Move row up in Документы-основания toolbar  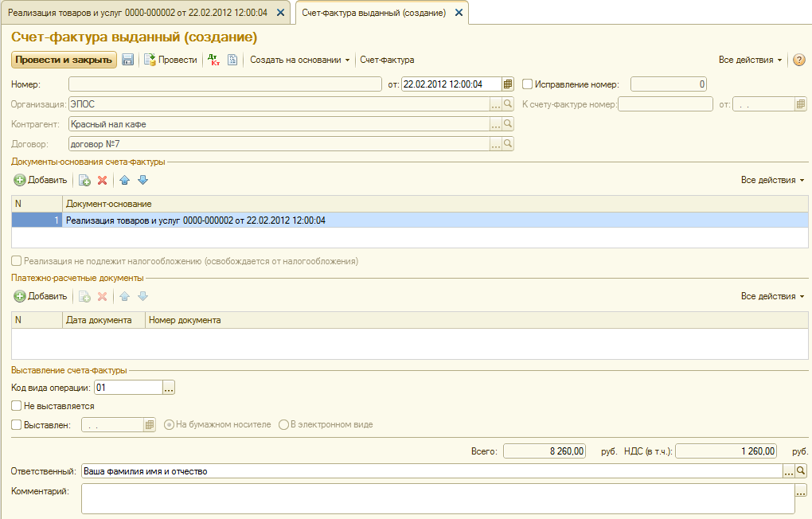click(125, 180)
